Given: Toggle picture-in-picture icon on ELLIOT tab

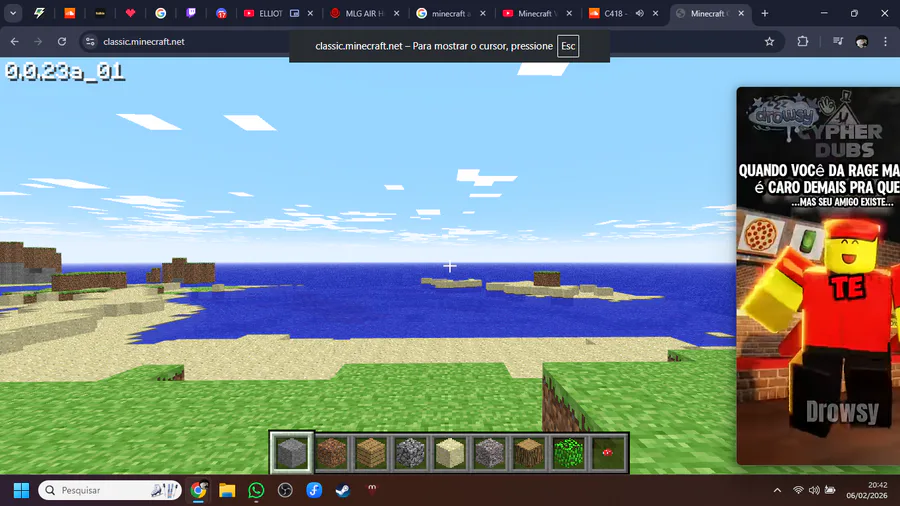Looking at the screenshot, I should 294,13.
